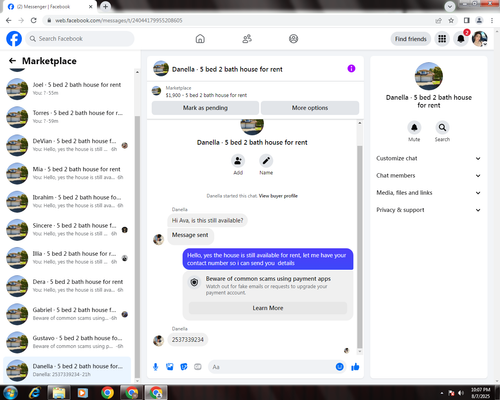Viewport: 500px width, 400px height.
Task: Open a new browser tab
Action: (105, 6)
